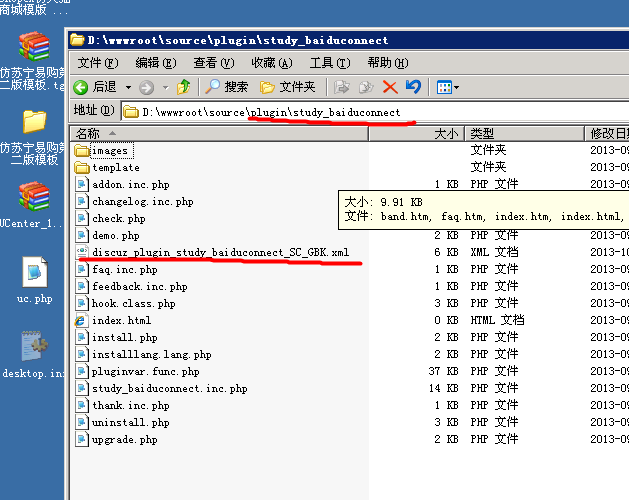The height and width of the screenshot is (500, 629).
Task: Select the desktop.ini desktop icon
Action: (x=34, y=346)
